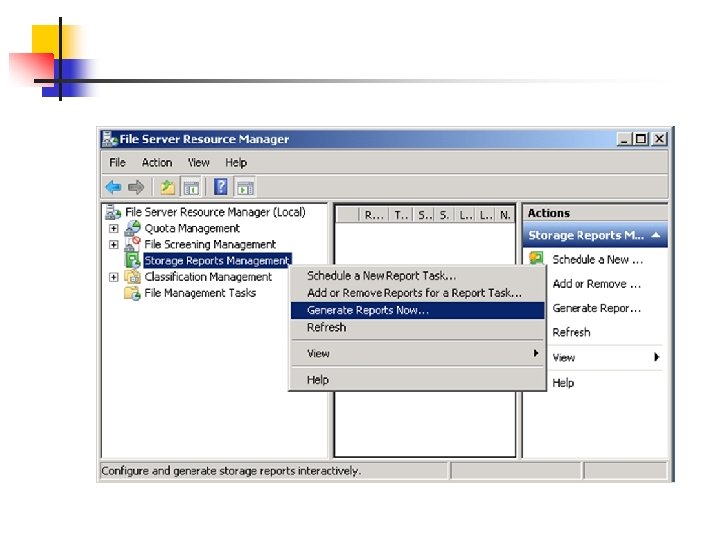Expand the Quota Management node

(x=113, y=228)
